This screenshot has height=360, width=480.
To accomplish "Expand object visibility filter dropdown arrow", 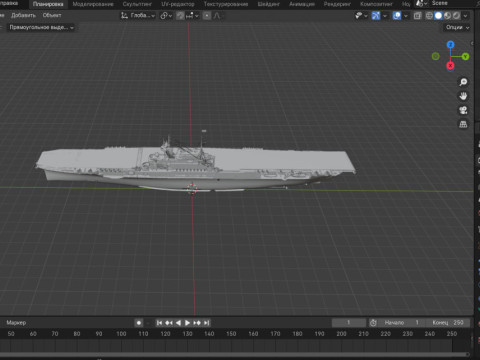I will click(366, 16).
